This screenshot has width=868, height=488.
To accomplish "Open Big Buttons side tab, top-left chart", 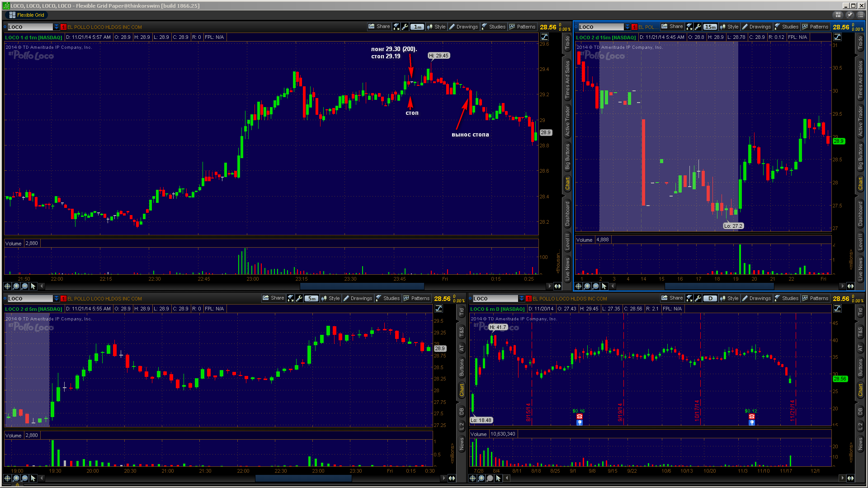I will [567, 156].
